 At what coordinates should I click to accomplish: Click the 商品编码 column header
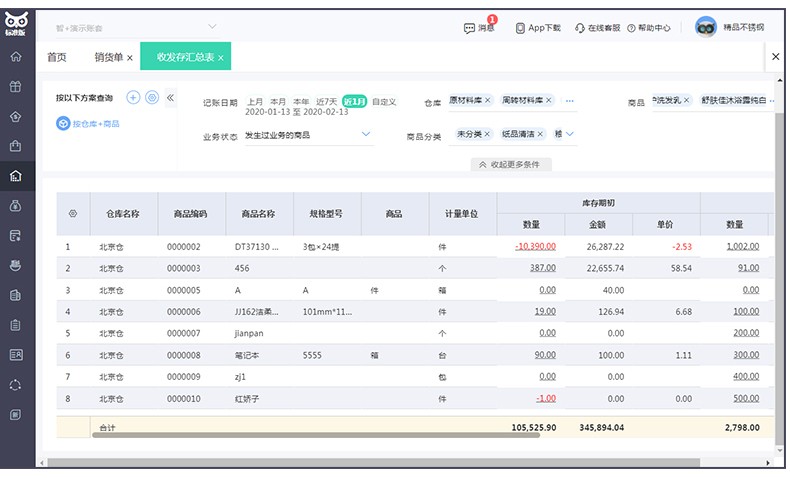click(x=190, y=214)
